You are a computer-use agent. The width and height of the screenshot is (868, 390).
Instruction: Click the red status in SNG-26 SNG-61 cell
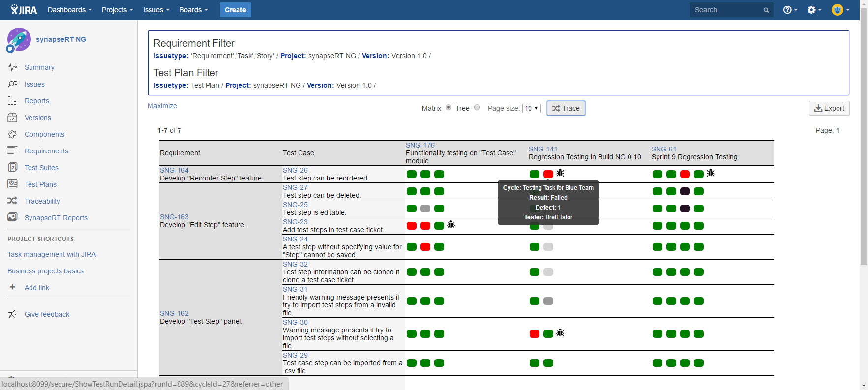click(685, 174)
